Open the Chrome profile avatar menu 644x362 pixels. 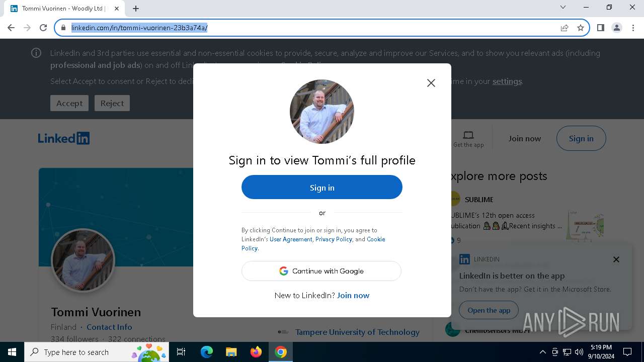[617, 28]
